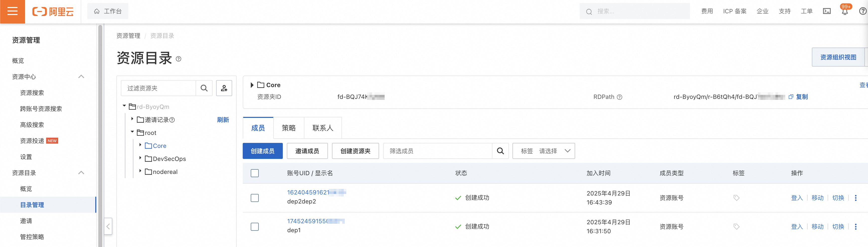
Task: Click help icon next to 邀请记录
Action: (172, 120)
